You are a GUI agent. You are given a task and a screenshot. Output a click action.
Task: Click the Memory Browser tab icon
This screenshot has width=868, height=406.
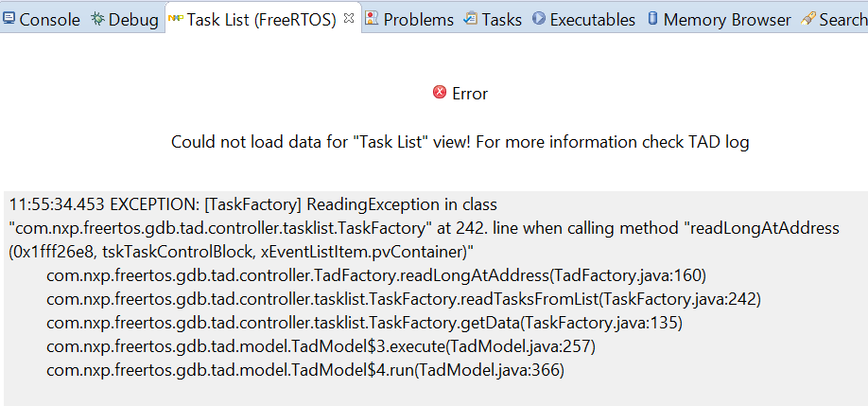tap(653, 19)
